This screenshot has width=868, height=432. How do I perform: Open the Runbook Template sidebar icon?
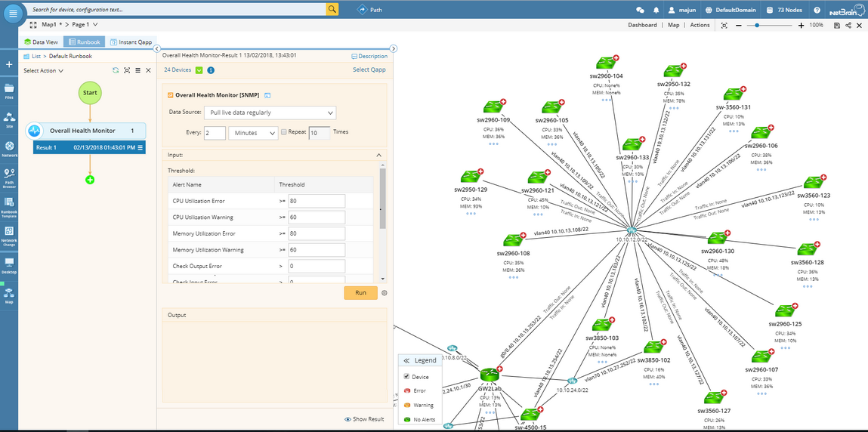(x=9, y=205)
